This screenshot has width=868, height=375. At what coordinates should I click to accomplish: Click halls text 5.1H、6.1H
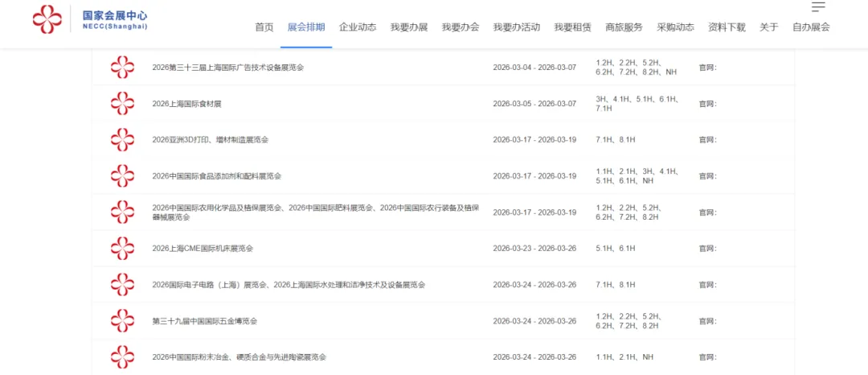click(616, 248)
